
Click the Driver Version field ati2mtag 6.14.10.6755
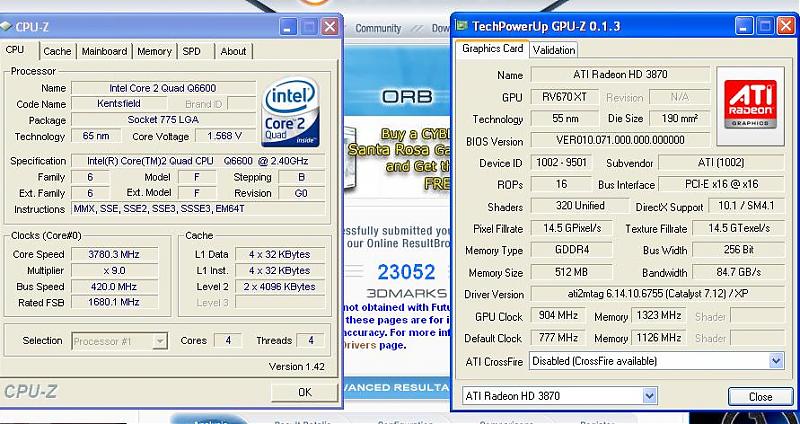click(657, 293)
